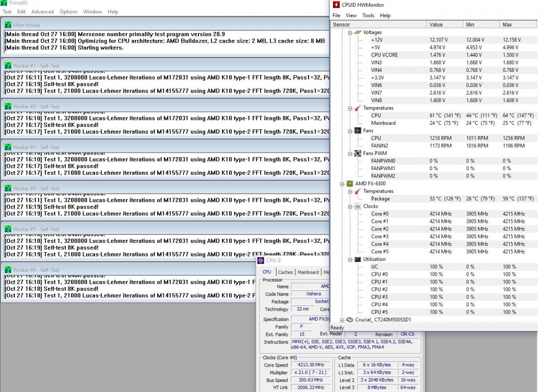This screenshot has height=392, width=555.
Task: Click the Worker #1 window icon
Action: click(8, 66)
